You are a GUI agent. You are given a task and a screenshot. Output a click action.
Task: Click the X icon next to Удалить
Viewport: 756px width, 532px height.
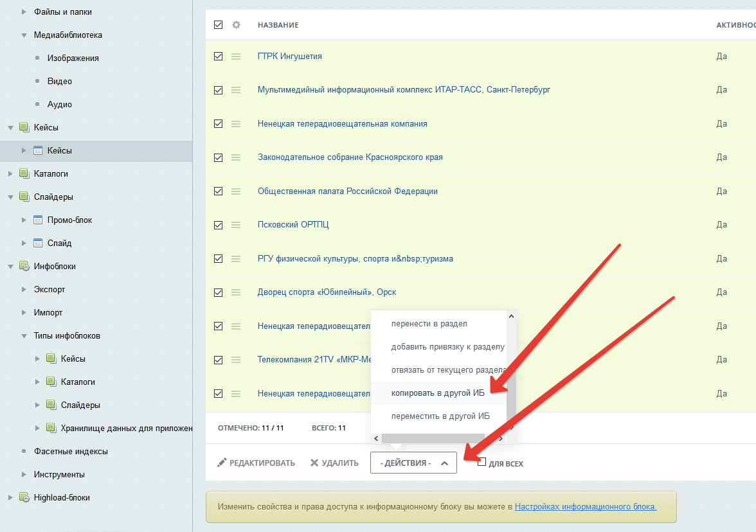pyautogui.click(x=314, y=463)
